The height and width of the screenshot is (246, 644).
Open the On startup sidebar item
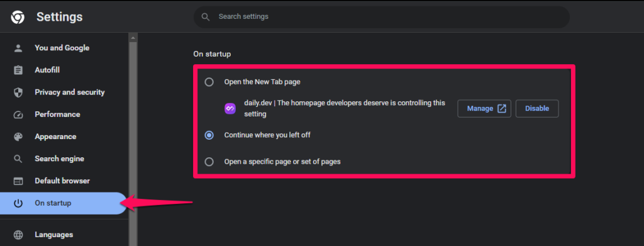(64, 203)
